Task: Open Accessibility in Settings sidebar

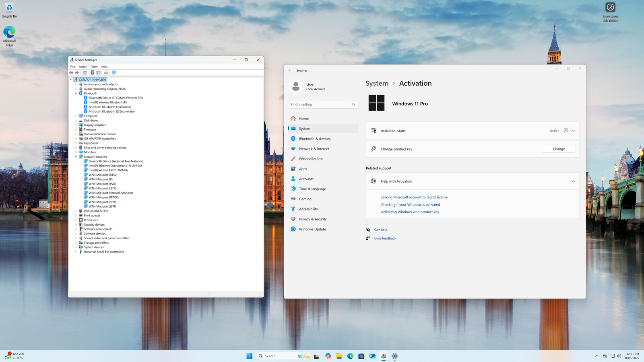Action: pos(323,209)
